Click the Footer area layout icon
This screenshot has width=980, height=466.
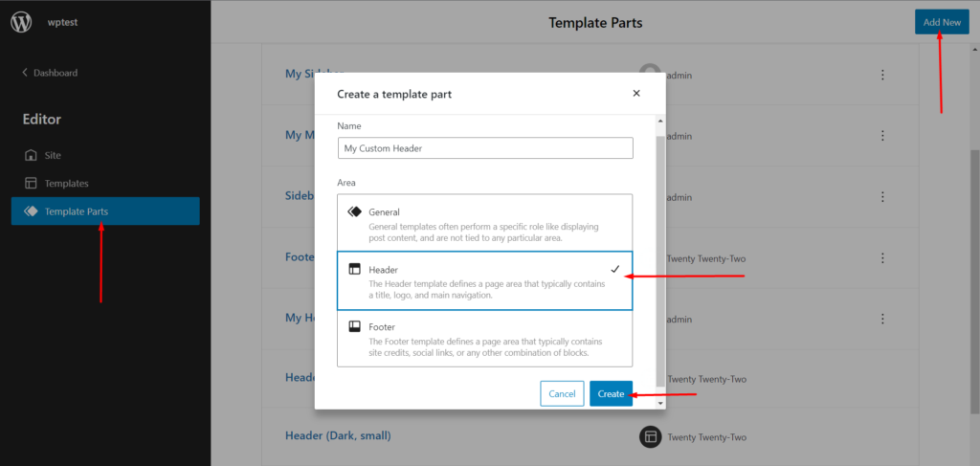coord(355,327)
